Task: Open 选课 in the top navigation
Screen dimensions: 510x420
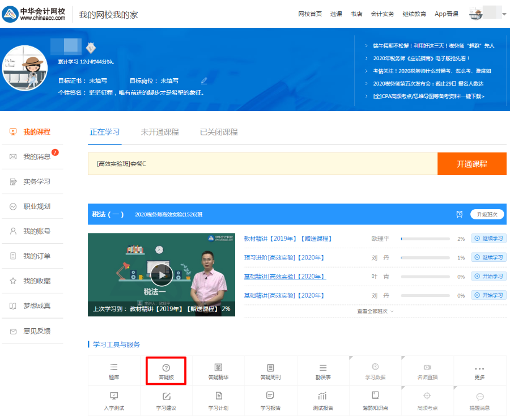Action: tap(336, 13)
